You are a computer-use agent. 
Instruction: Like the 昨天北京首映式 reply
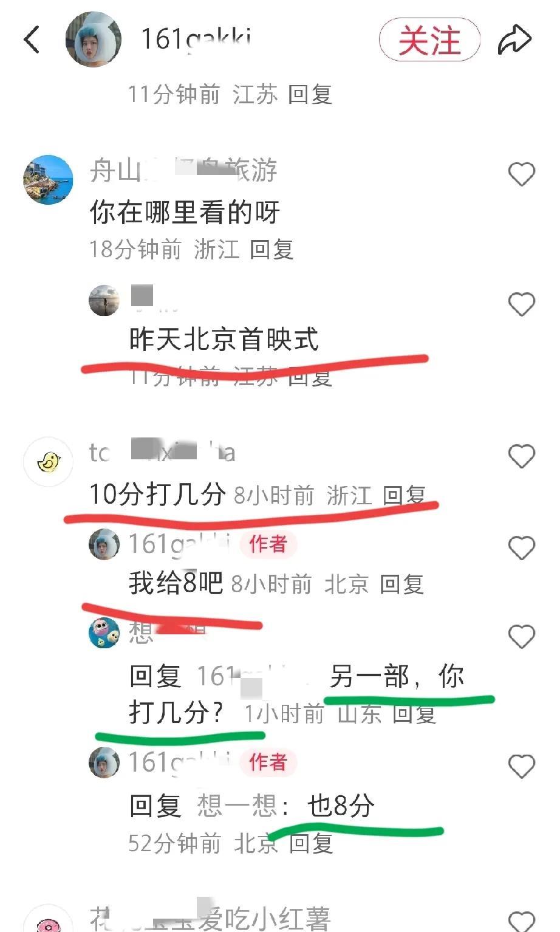point(521,304)
